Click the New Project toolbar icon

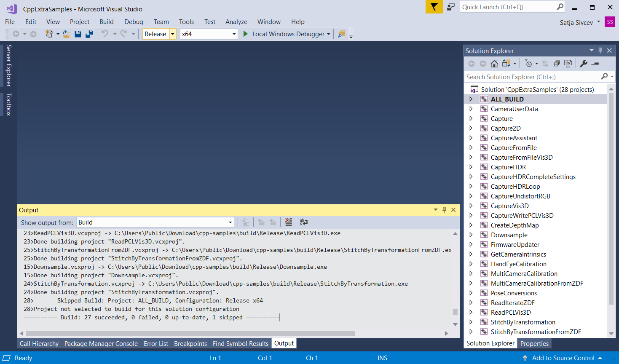point(49,34)
